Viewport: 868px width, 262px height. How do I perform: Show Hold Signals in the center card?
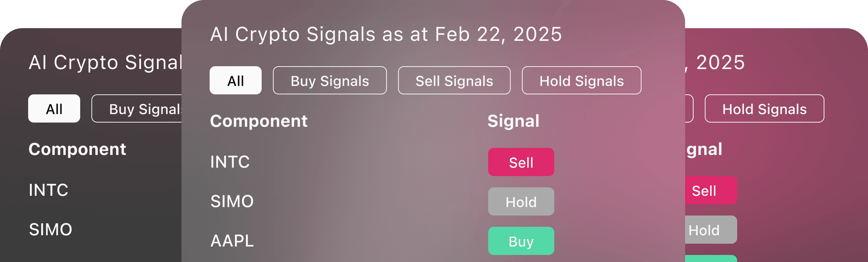coord(582,80)
